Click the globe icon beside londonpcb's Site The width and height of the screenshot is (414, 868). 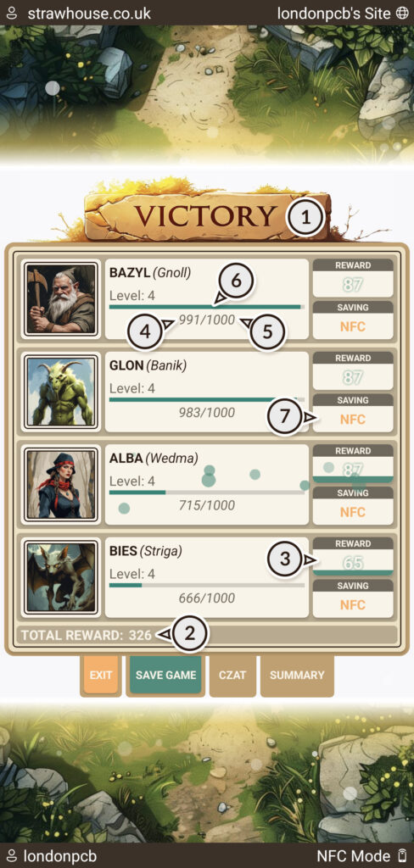pyautogui.click(x=402, y=14)
